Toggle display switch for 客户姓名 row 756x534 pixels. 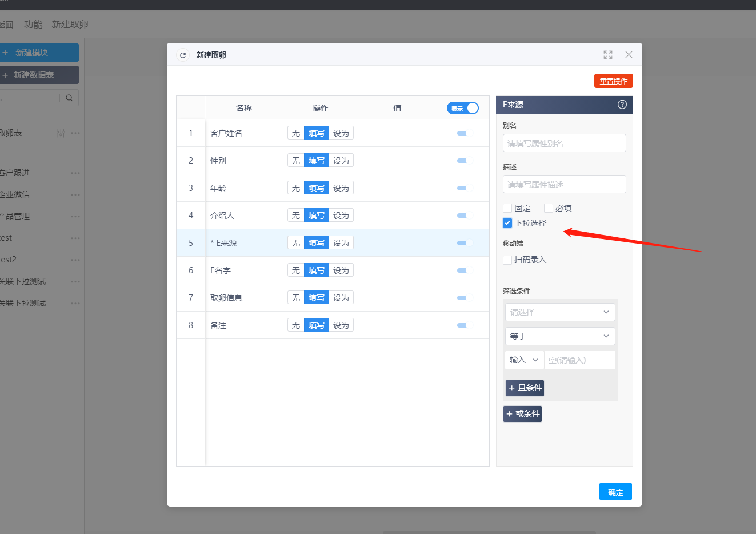tap(464, 133)
